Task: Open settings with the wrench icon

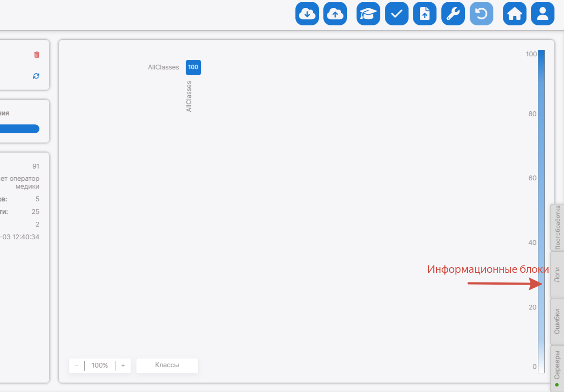Action: coord(453,14)
